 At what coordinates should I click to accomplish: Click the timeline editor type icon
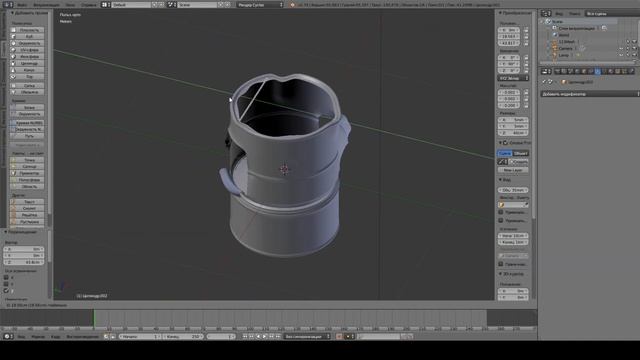pyautogui.click(x=7, y=336)
